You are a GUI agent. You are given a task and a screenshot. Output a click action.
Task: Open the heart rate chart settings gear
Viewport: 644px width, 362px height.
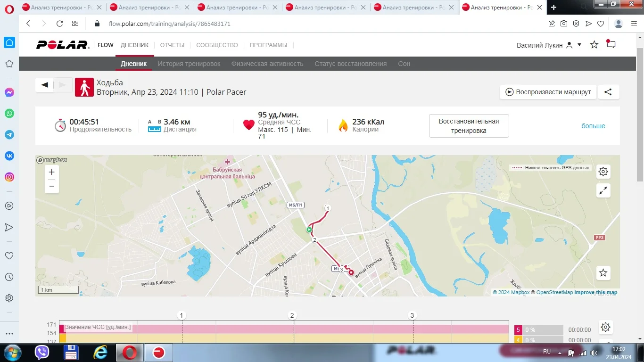pyautogui.click(x=606, y=327)
